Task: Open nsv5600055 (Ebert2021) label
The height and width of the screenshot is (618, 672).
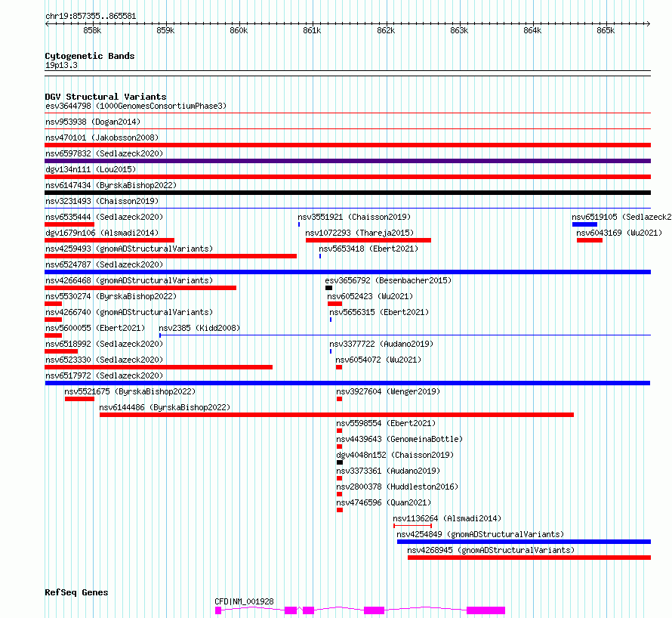Action: click(x=95, y=328)
